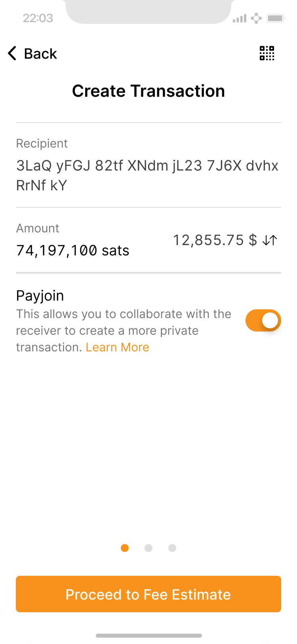This screenshot has width=297, height=644.
Task: Go to the third page dot
Action: point(172,548)
